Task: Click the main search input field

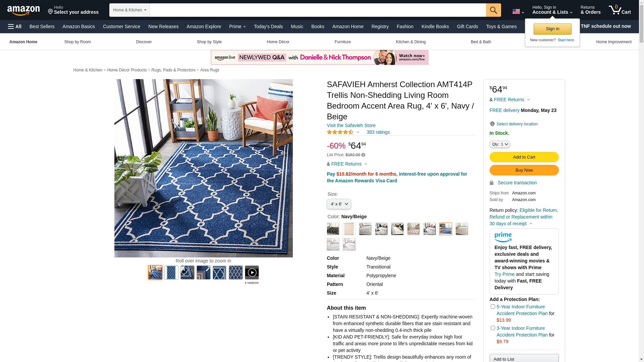Action: click(x=318, y=10)
